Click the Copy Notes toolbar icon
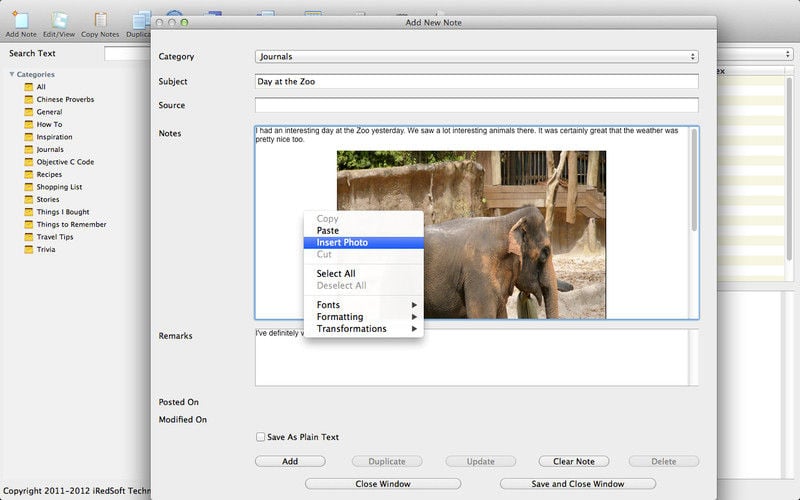The height and width of the screenshot is (500, 800). (100, 20)
